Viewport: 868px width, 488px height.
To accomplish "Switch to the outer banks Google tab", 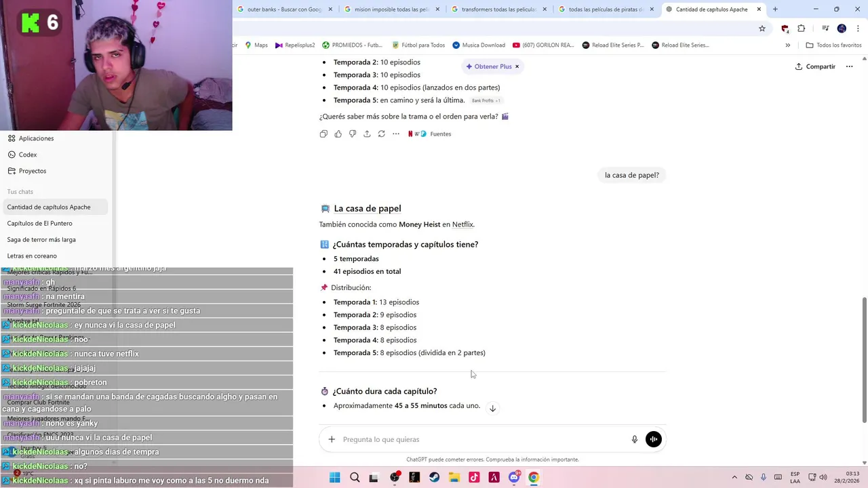I will click(x=285, y=9).
